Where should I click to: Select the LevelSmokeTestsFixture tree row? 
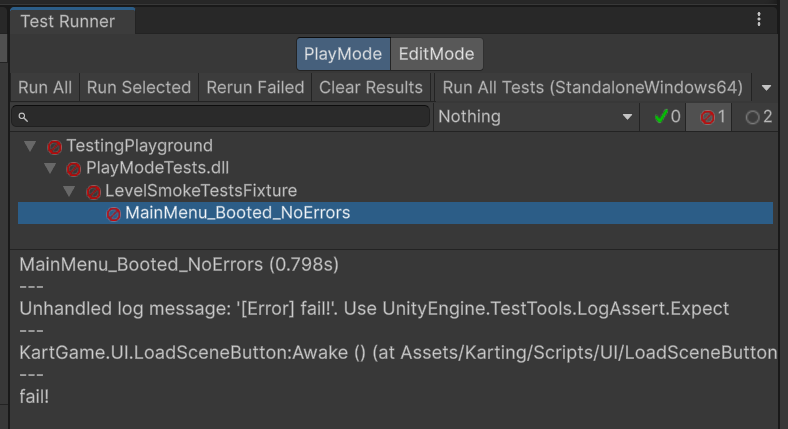[396, 190]
